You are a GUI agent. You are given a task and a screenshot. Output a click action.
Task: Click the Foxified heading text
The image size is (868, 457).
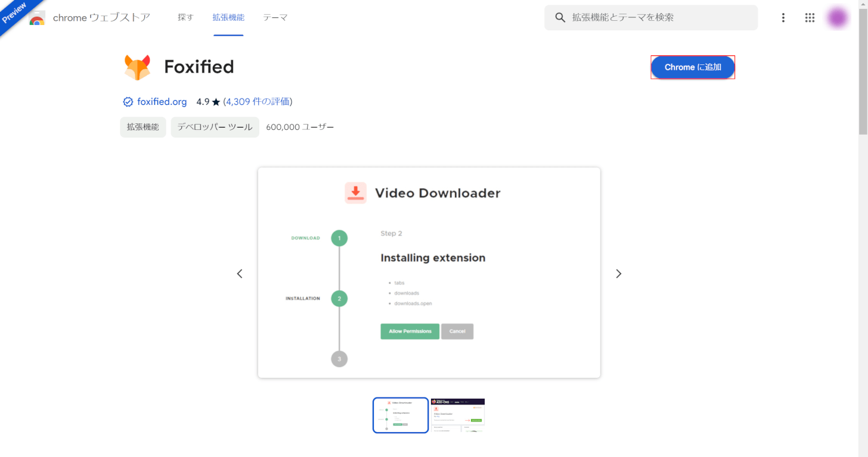(199, 67)
